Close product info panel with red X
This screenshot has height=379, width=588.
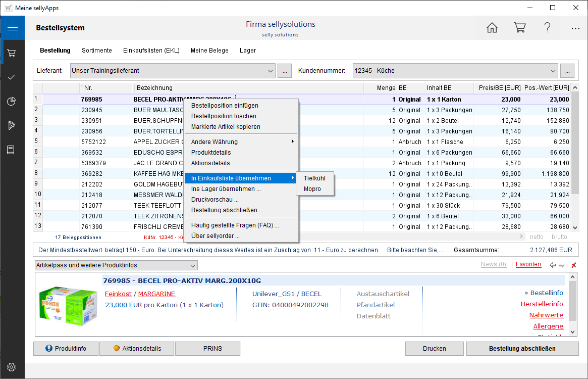(573, 265)
